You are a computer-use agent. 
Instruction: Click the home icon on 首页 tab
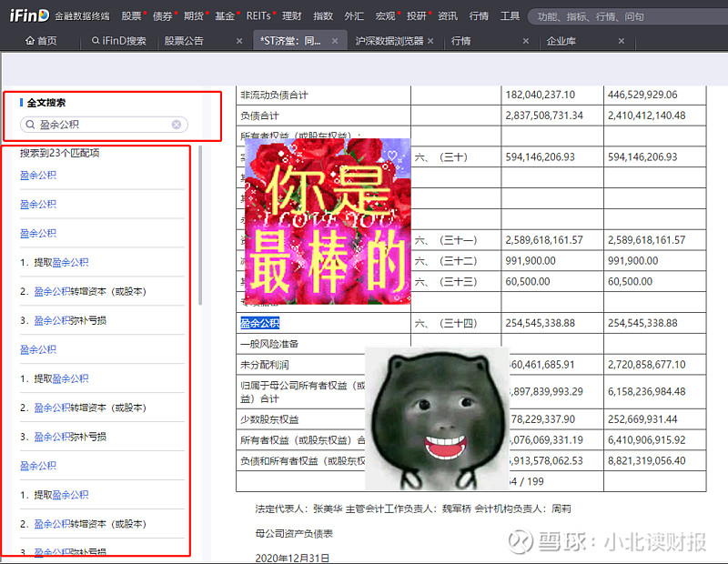30,41
